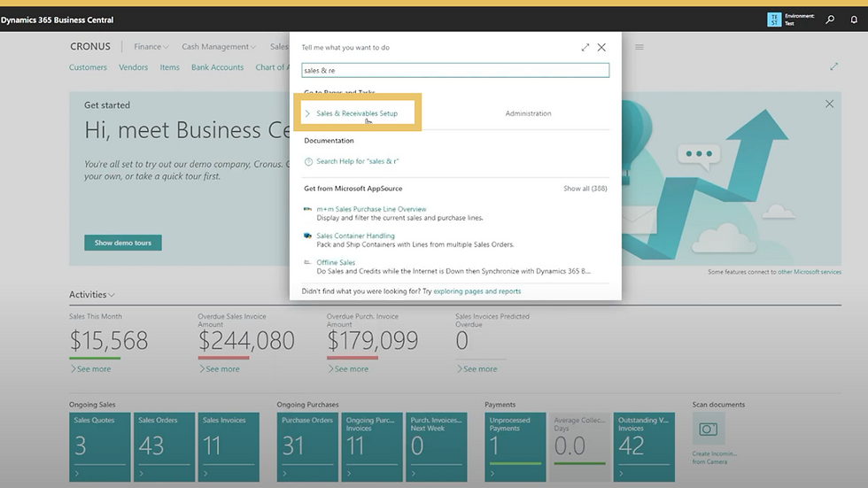Viewport: 868px width, 488px height.
Task: Open the Cash Management menu dropdown
Action: click(x=219, y=47)
